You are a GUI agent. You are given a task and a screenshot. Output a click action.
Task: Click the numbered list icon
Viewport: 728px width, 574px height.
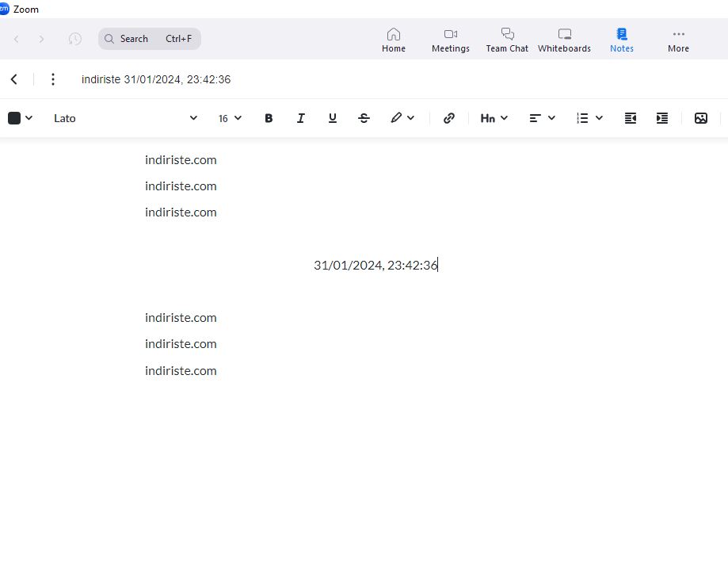[x=582, y=118]
